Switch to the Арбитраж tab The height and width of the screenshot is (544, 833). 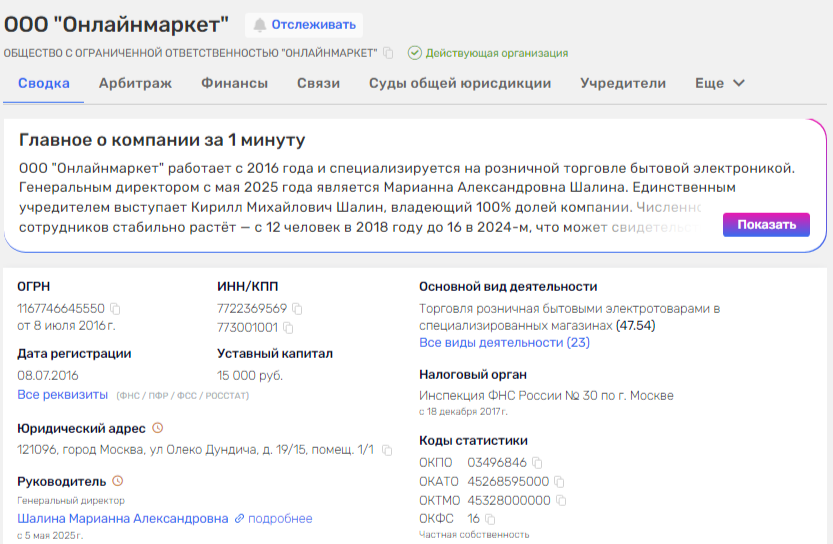pyautogui.click(x=135, y=83)
